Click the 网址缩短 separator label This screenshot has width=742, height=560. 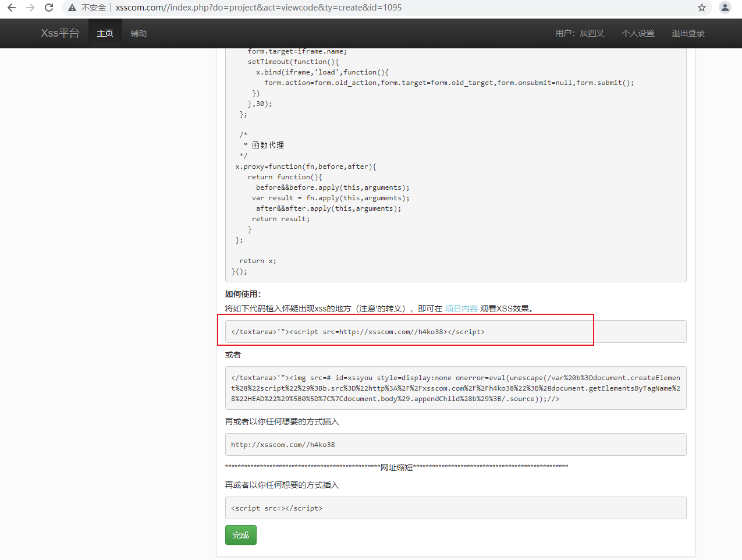(x=396, y=467)
